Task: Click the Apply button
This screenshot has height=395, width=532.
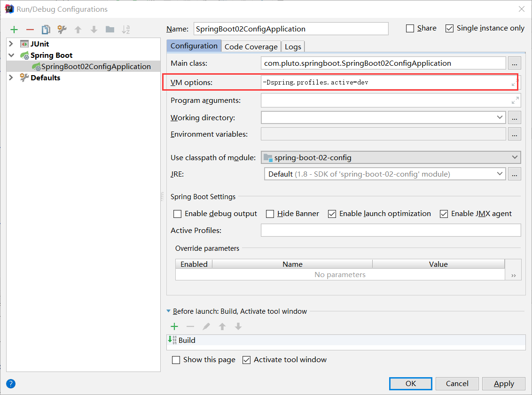Action: click(x=504, y=383)
